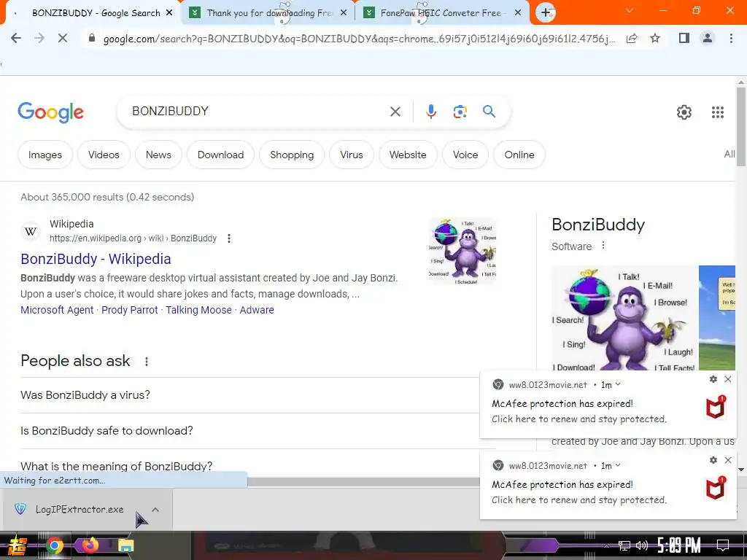This screenshot has height=560, width=747.
Task: Open the Chrome profile menu
Action: click(x=708, y=38)
